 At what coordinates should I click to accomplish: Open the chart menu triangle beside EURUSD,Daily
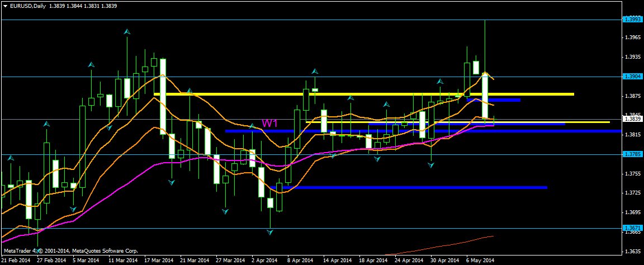tap(5, 6)
